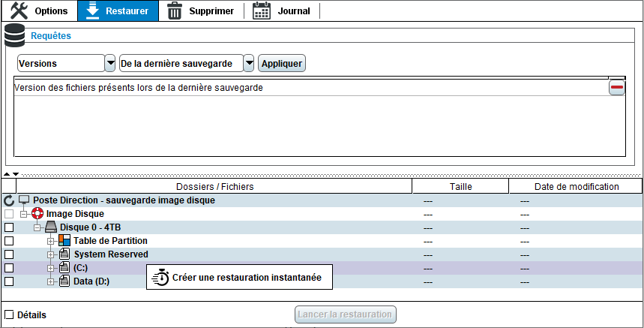
Task: Click the 'De la dernière sauvegarde' combo field
Action: [x=181, y=63]
